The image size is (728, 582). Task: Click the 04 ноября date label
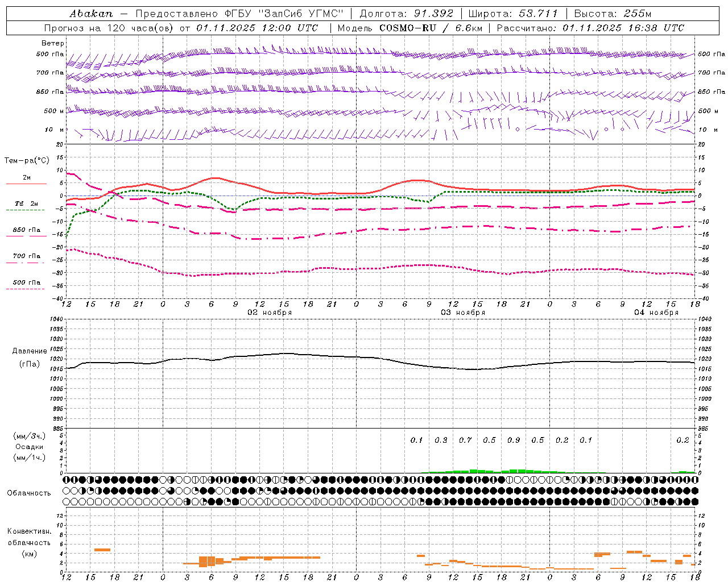pyautogui.click(x=656, y=313)
